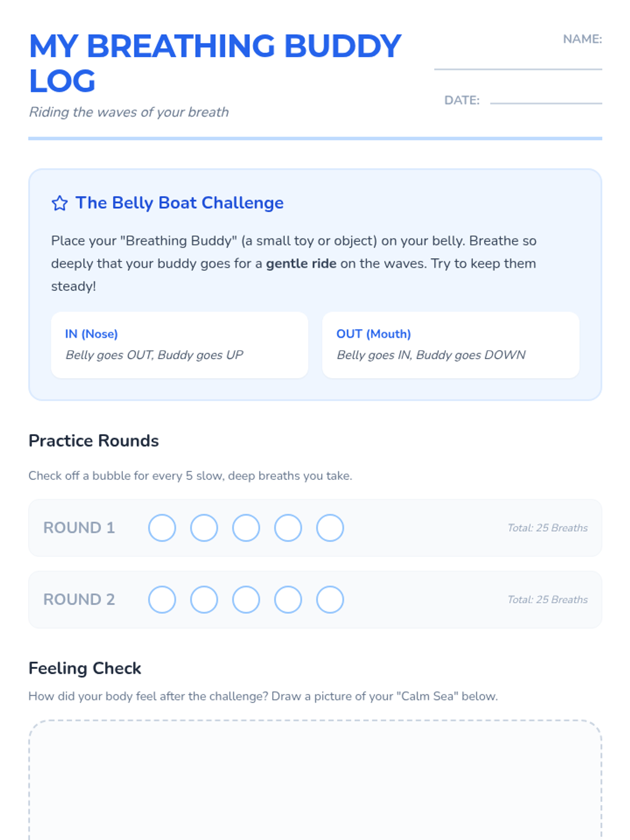
Task: Check the second bubble in Round 1
Action: (x=204, y=528)
